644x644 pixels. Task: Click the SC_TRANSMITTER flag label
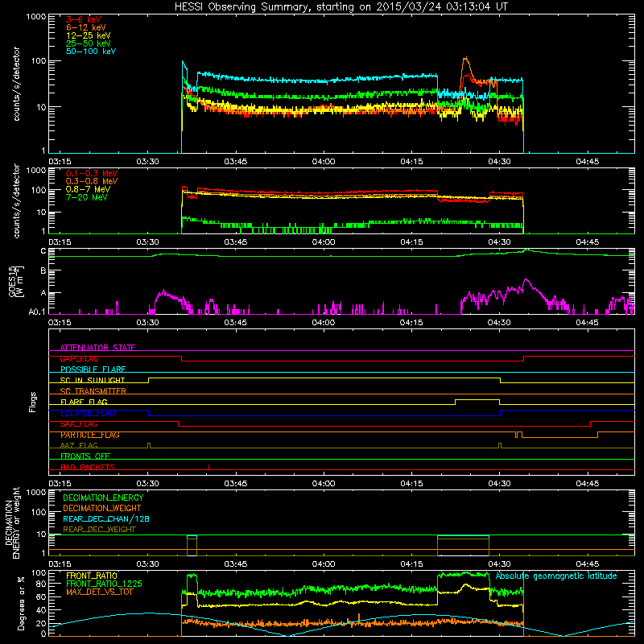(93, 391)
